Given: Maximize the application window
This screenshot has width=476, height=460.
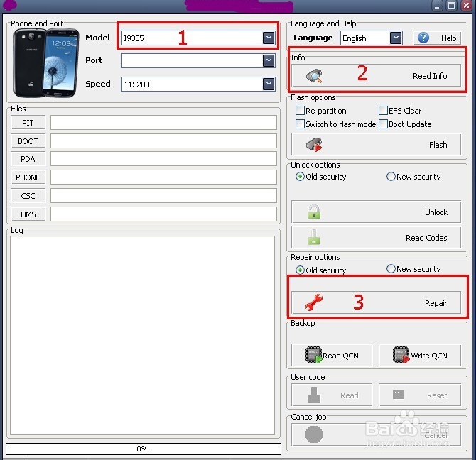Looking at the screenshot, I should pyautogui.click(x=452, y=6).
